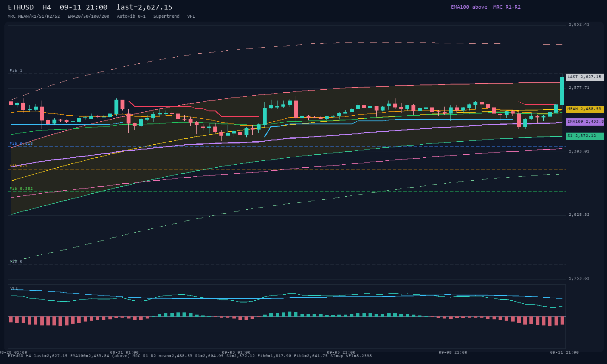The height and width of the screenshot is (364, 607).
Task: Click the 08-31 01:00 time axis label
Action: click(x=124, y=352)
